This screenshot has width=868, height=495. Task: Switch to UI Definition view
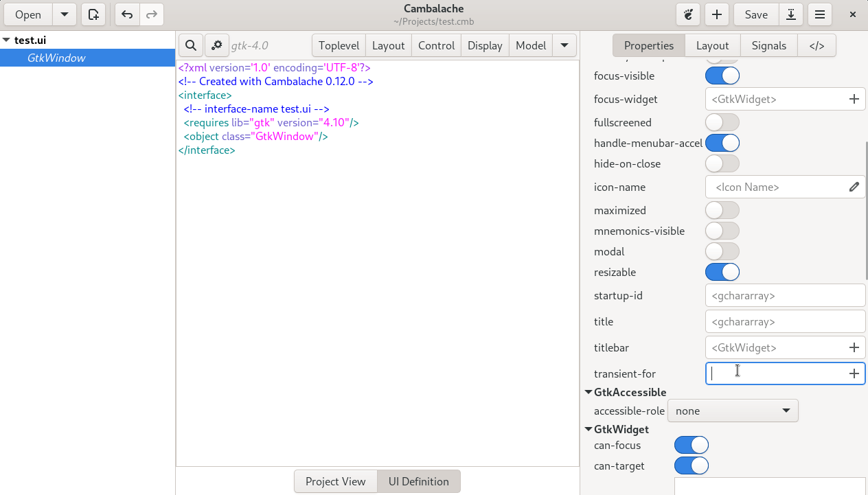[419, 481]
